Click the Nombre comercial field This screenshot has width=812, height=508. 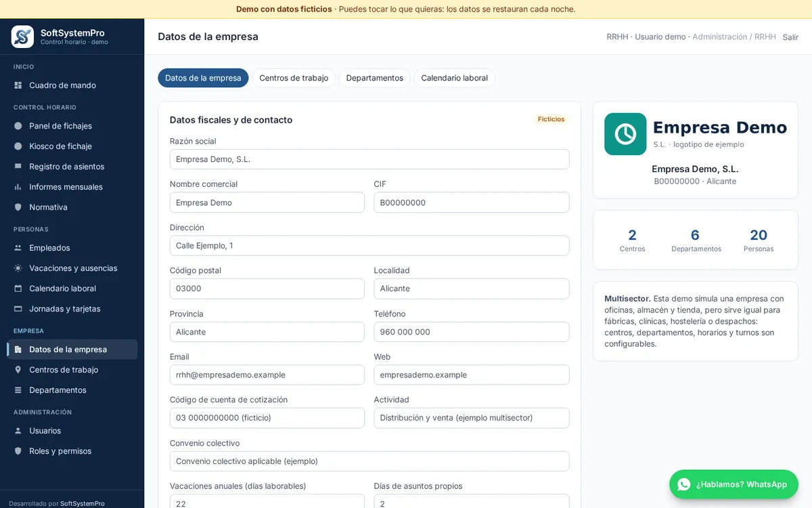coord(267,203)
